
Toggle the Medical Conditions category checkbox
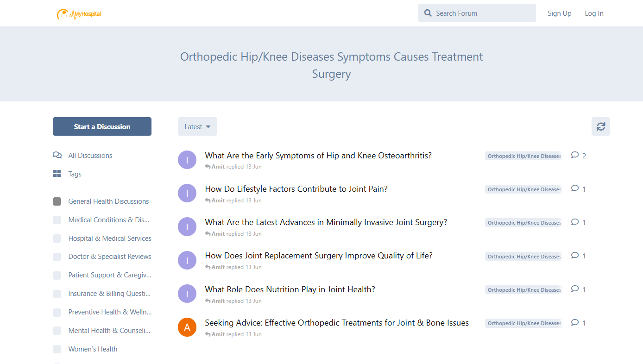point(57,220)
